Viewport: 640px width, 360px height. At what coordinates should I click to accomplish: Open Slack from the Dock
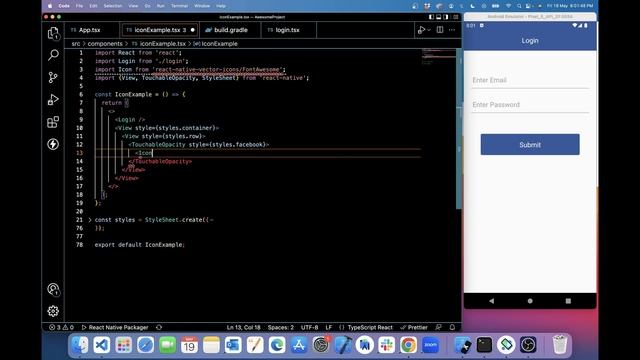(x=387, y=345)
